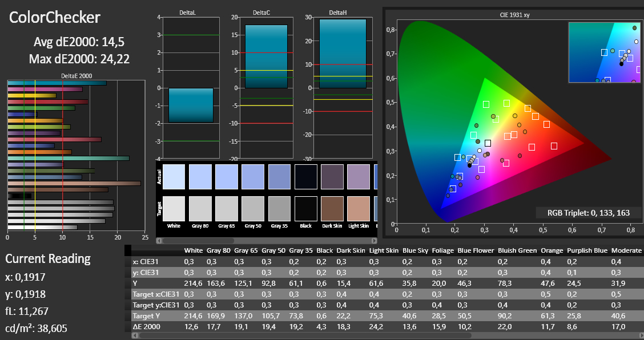Click the 90,2 Target Y cell

click(505, 316)
